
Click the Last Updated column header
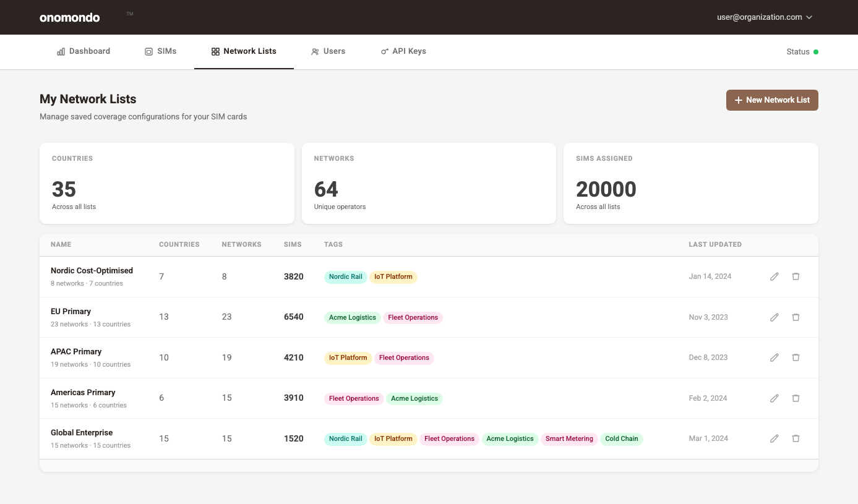pyautogui.click(x=715, y=245)
